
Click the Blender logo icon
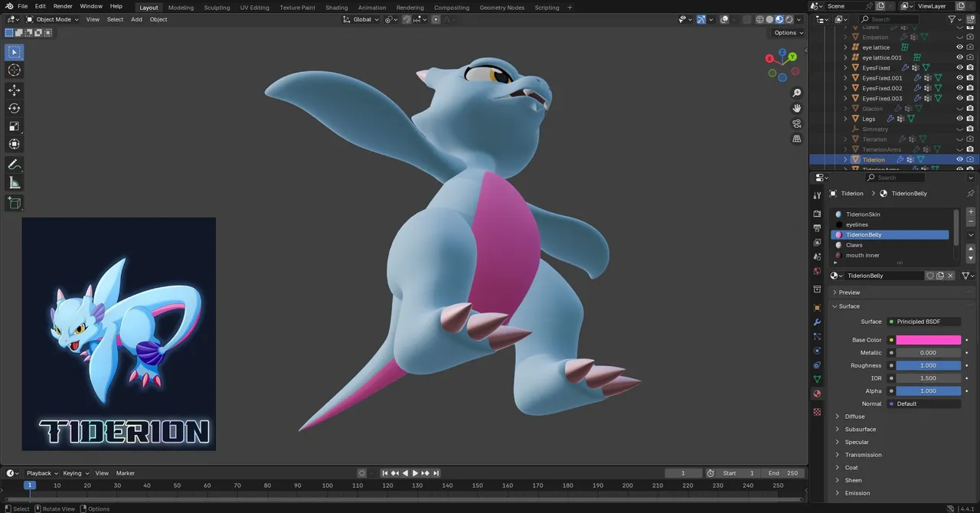click(9, 6)
